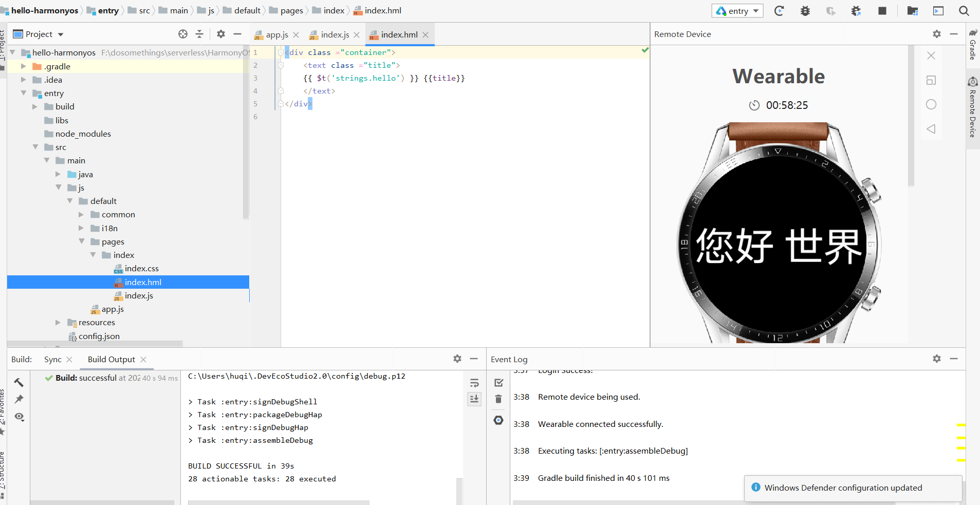
Task: Click the Windows Defender configuration updated notification
Action: [x=853, y=488]
